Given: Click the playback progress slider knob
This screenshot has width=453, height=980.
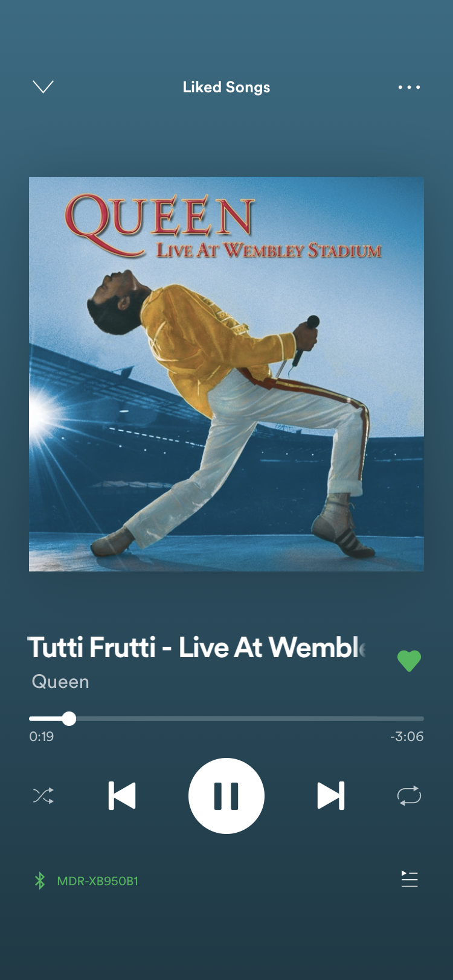Looking at the screenshot, I should click(69, 719).
